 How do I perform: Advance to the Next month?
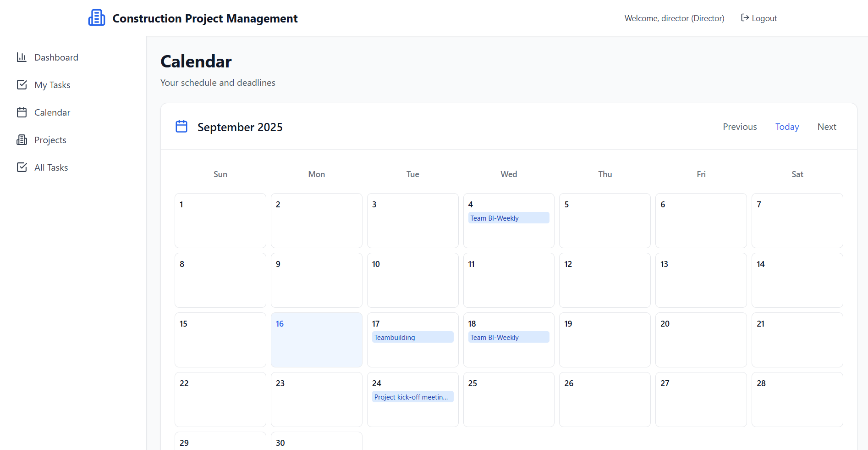point(827,127)
